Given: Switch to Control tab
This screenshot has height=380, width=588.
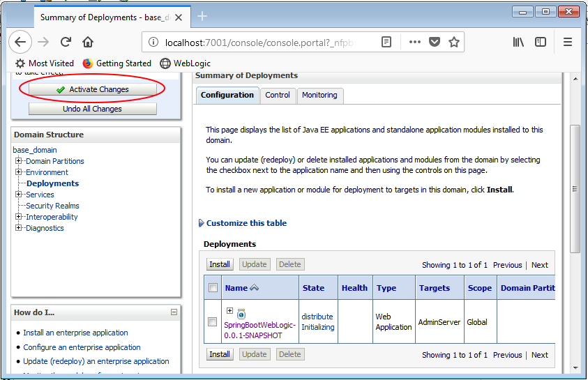Looking at the screenshot, I should pyautogui.click(x=278, y=96).
